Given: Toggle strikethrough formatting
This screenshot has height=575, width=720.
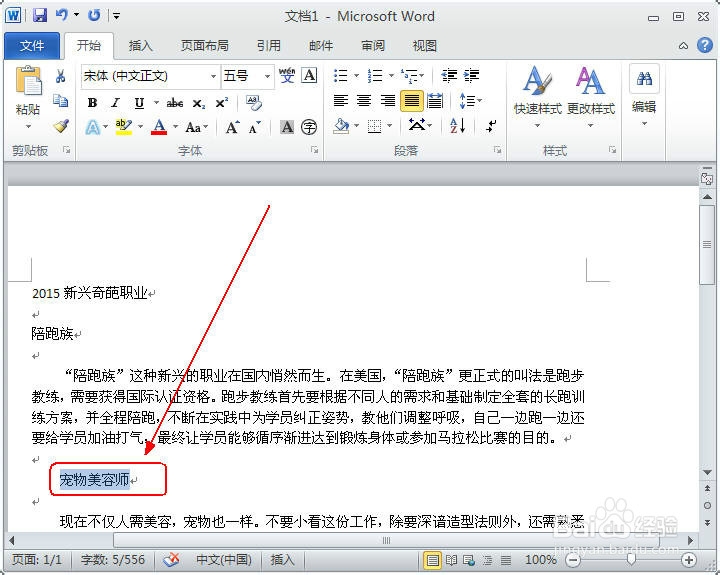Looking at the screenshot, I should coord(174,103).
